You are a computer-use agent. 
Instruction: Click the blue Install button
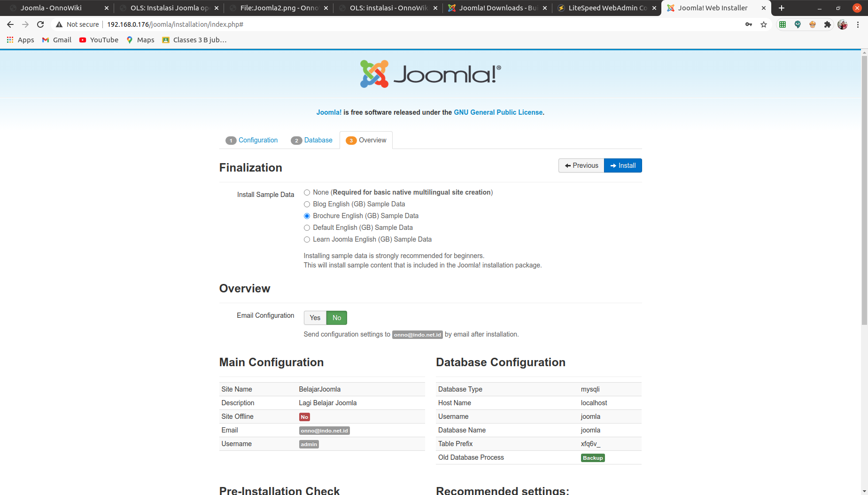[x=623, y=165]
